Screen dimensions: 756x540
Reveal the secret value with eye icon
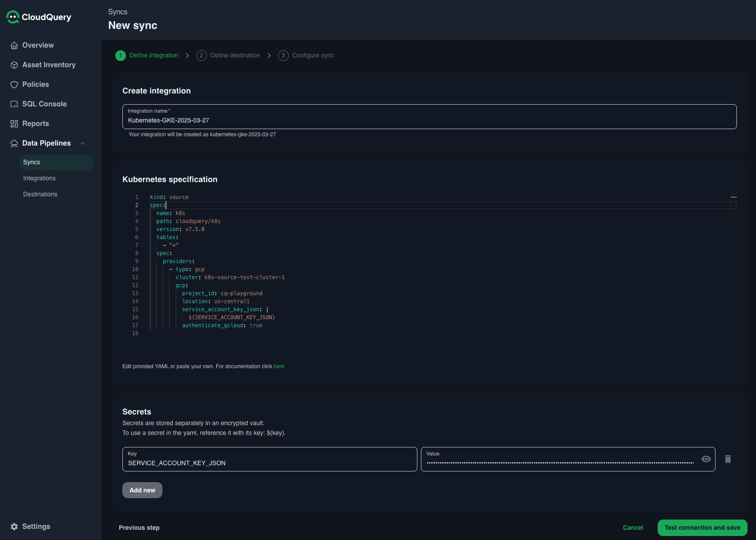706,459
